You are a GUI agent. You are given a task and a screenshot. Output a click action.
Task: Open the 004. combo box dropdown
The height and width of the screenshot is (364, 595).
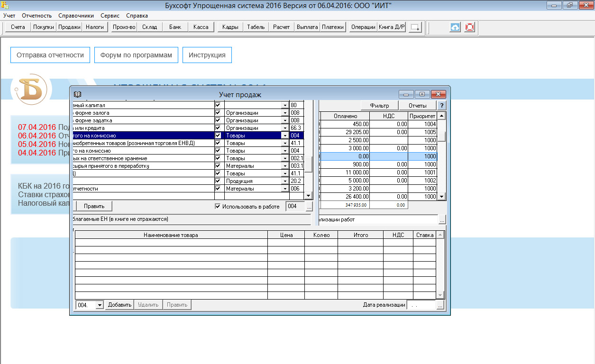[100, 305]
